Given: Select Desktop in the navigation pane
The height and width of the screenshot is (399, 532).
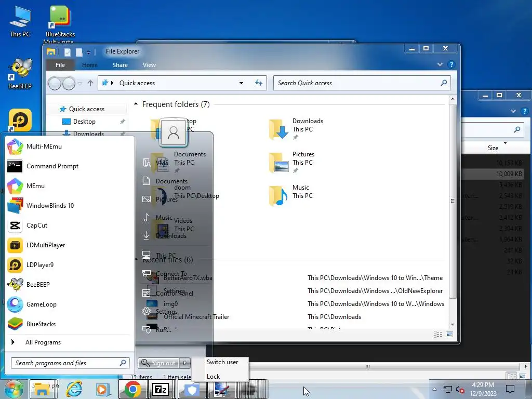Looking at the screenshot, I should [84, 122].
